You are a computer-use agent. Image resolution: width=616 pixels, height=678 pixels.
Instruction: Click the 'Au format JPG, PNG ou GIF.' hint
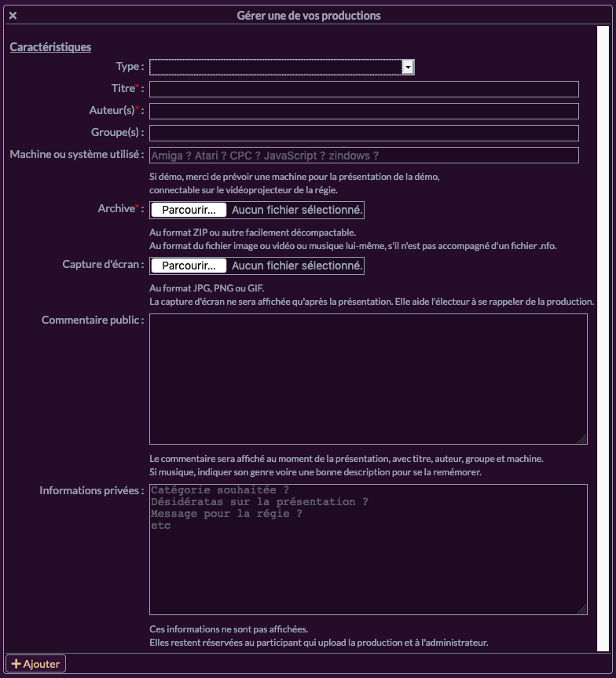click(x=207, y=288)
